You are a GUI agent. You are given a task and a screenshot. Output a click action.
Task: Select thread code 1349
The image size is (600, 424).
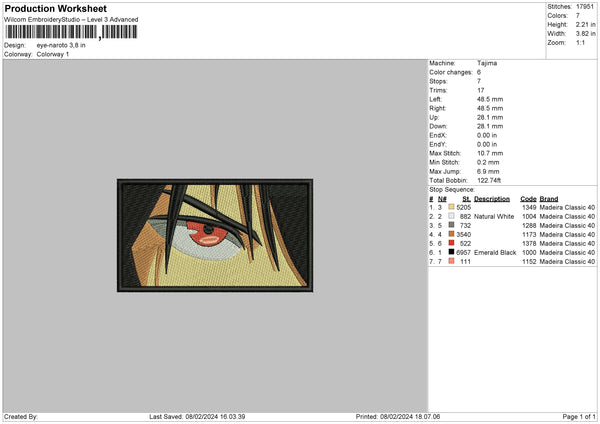[529, 207]
